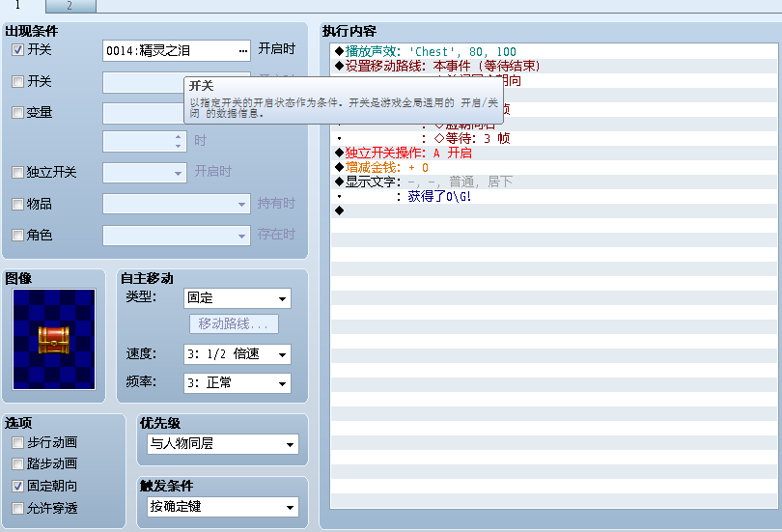
Task: Enable the 独立开关 condition checkbox
Action: 18,173
